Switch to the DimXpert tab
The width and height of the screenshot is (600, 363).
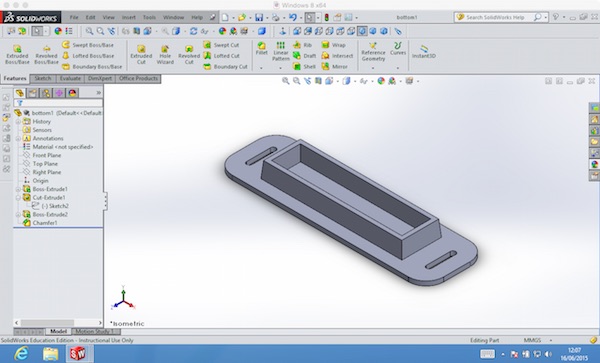point(99,78)
